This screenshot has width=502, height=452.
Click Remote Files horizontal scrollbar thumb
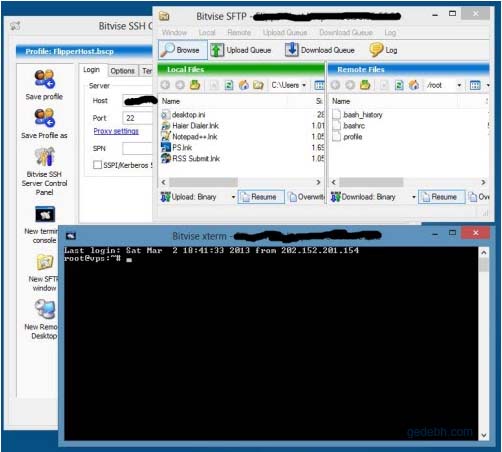(x=371, y=182)
